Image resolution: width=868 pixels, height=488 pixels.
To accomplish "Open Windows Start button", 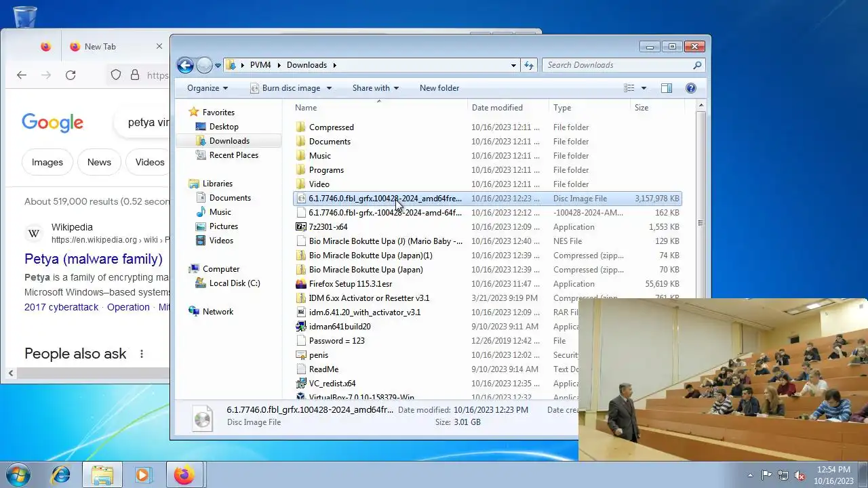I will click(x=18, y=474).
